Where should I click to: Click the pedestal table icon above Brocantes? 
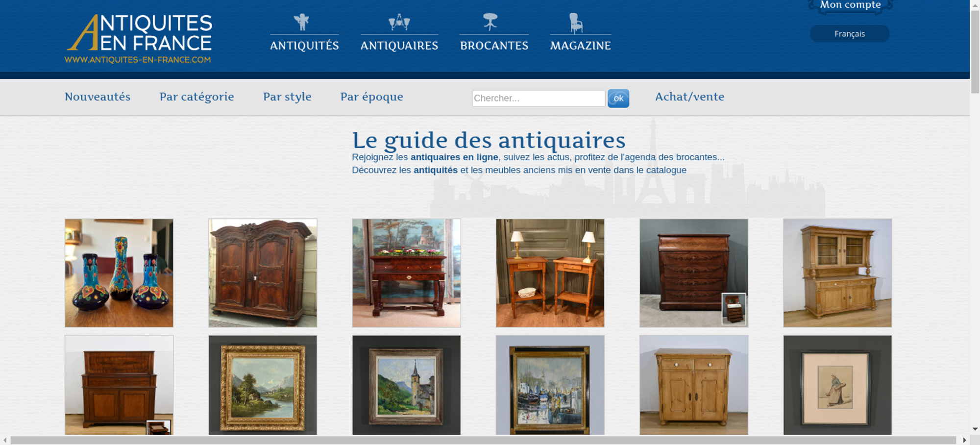click(490, 22)
